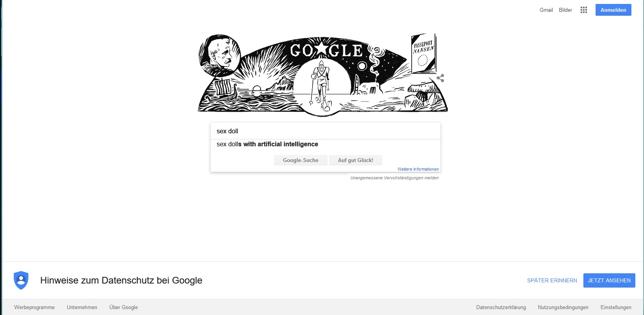This screenshot has height=315, width=644.
Task: Click the Google-Suche button
Action: coord(300,160)
